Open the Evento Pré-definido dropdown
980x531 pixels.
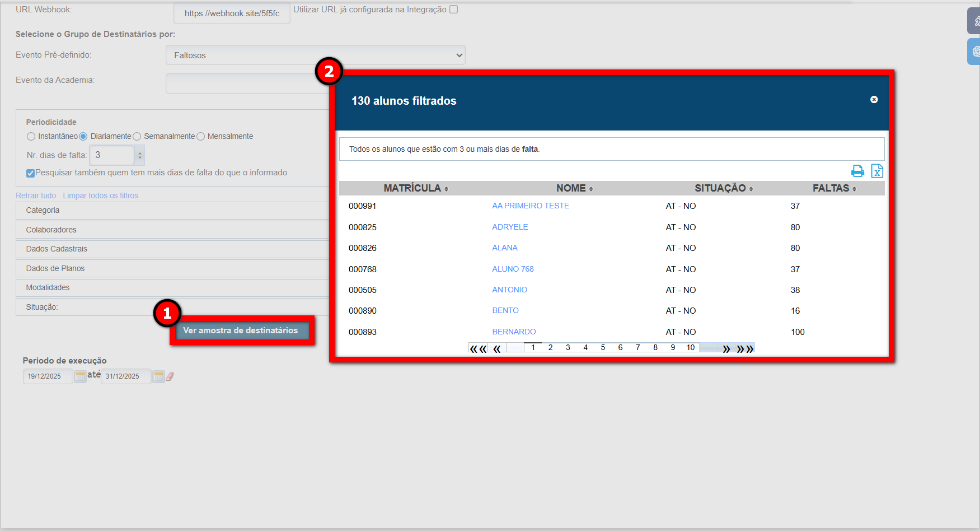(x=315, y=55)
